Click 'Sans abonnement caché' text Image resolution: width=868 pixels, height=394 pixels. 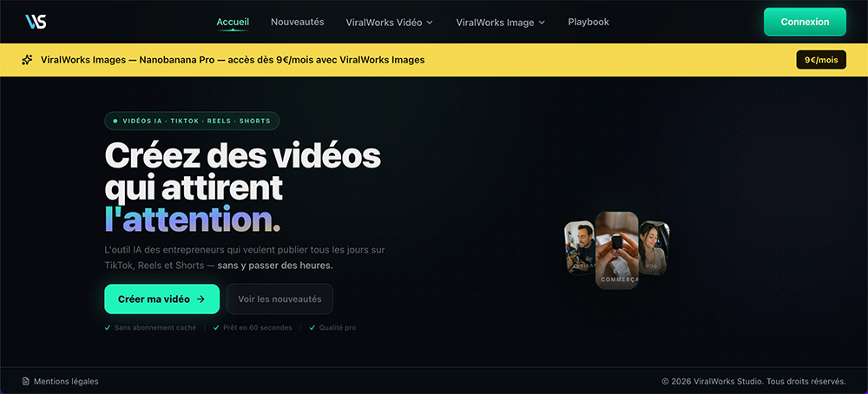tap(155, 327)
